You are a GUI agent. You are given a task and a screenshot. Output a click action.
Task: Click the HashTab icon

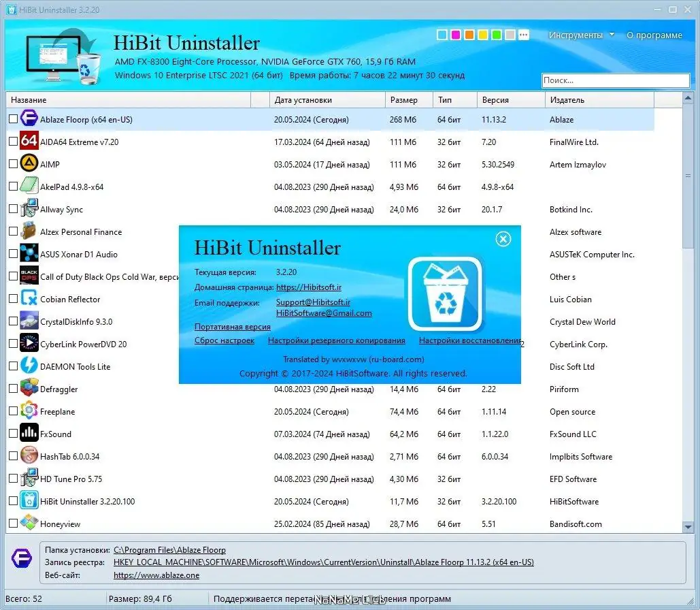point(29,456)
